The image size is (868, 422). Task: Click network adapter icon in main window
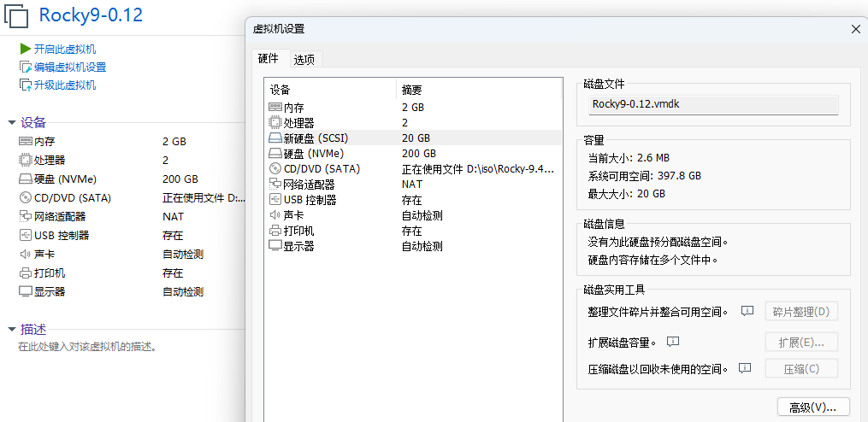tap(26, 216)
